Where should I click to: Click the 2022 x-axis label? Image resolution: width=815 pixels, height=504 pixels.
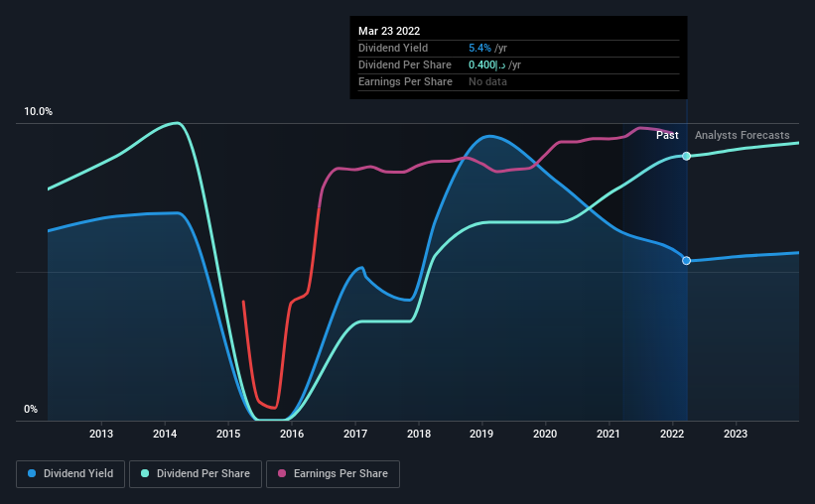[671, 434]
